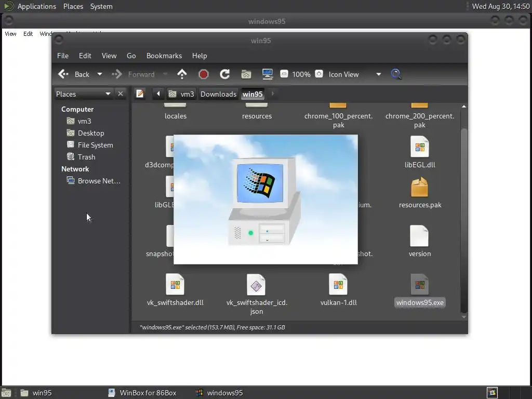Open the Places menu in top panel

73,6
